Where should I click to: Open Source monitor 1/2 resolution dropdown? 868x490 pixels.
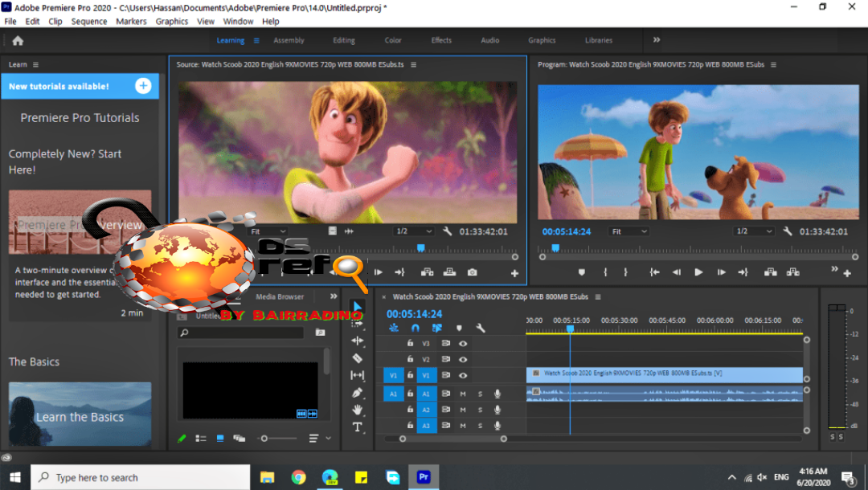click(414, 231)
